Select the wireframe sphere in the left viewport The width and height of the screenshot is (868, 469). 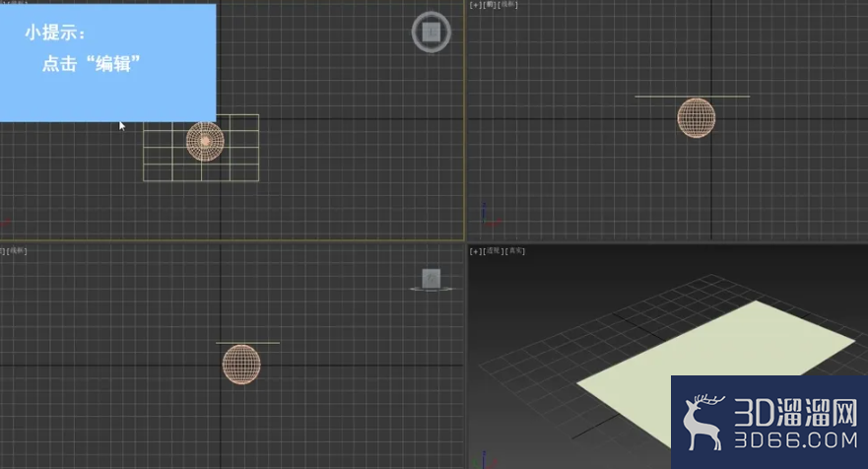(241, 365)
